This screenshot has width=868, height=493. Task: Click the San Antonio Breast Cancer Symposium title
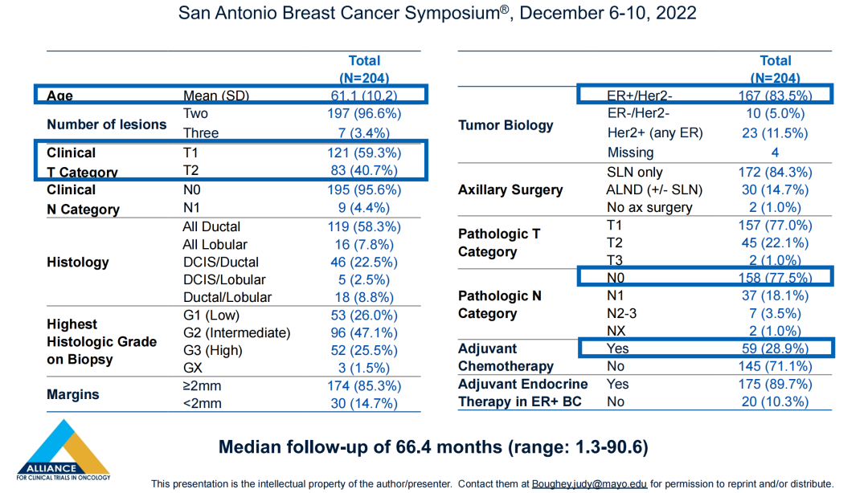click(437, 14)
